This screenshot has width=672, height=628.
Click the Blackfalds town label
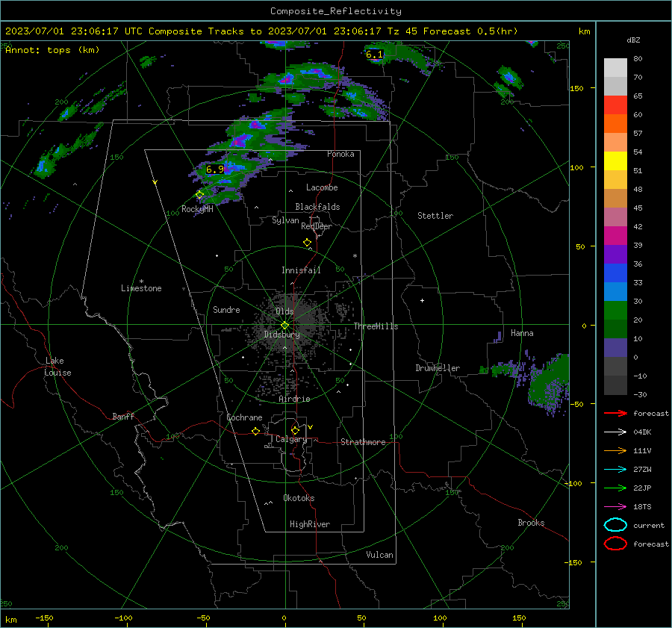317,207
